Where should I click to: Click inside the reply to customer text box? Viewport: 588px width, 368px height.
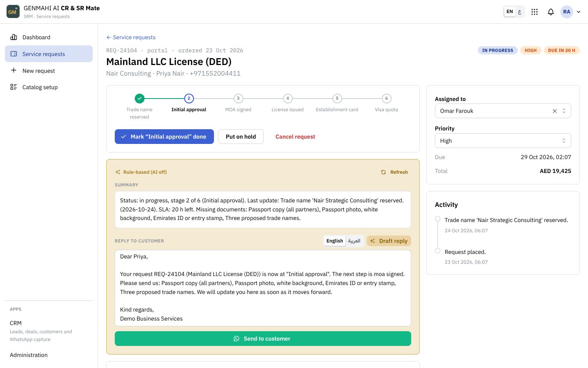263,288
